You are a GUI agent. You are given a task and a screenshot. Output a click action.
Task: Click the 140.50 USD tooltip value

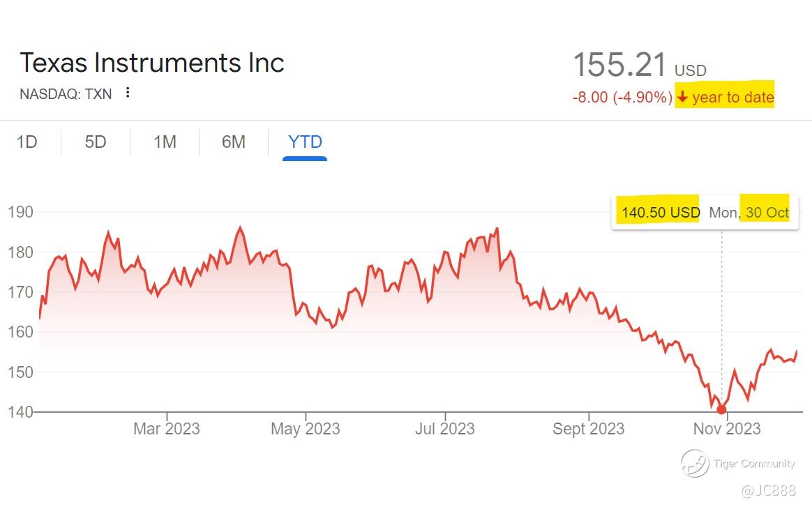(x=660, y=212)
